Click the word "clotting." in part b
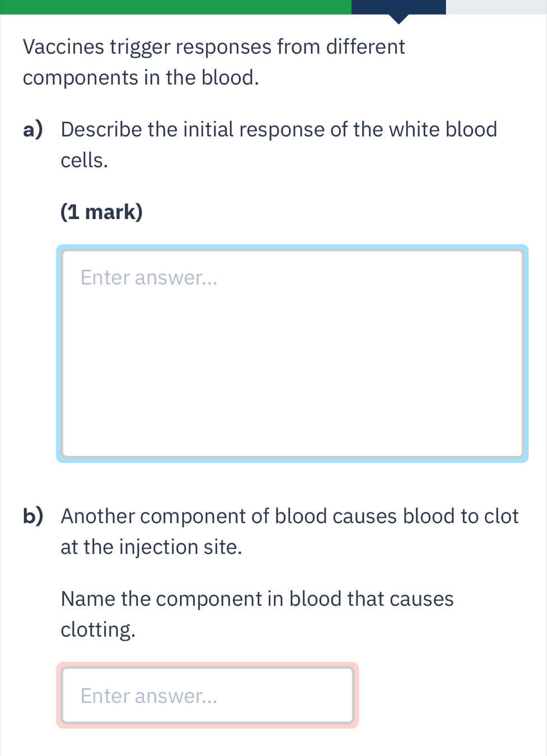This screenshot has width=547, height=756. 98,629
